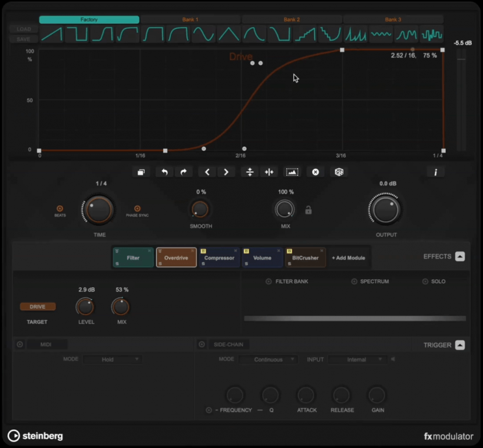Open the MIDI Mode Hold dropdown
This screenshot has width=483, height=448.
(112, 359)
